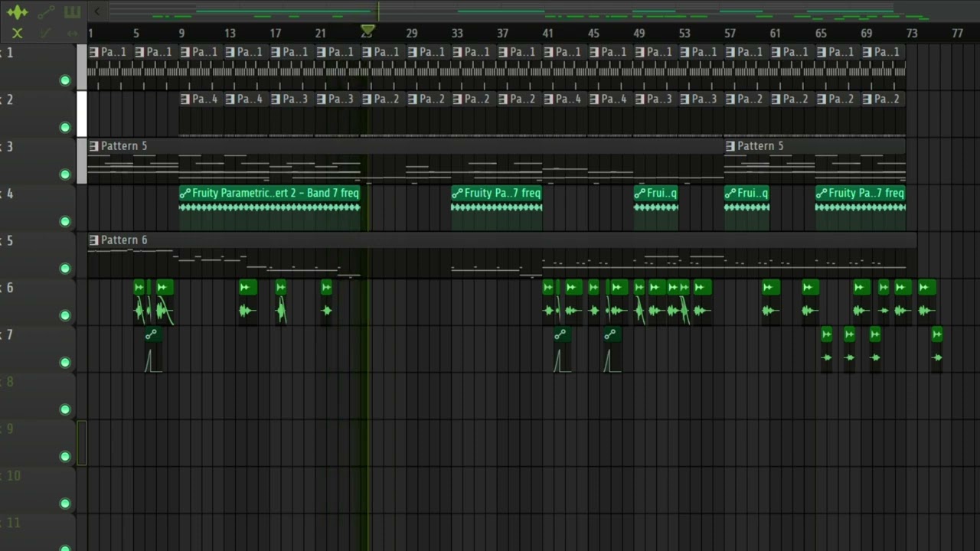Screen dimensions: 980x551
Task: Select the Pa..2 clip at bar 69 on track 2
Action: tap(883, 114)
